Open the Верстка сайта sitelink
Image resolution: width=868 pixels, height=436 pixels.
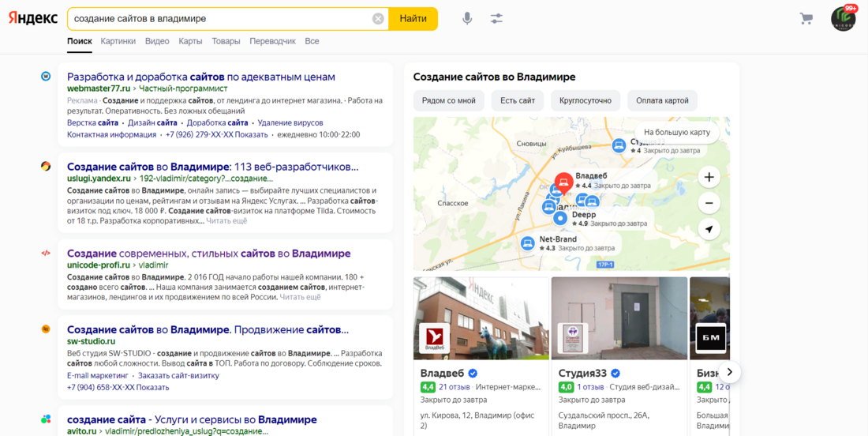pyautogui.click(x=92, y=122)
